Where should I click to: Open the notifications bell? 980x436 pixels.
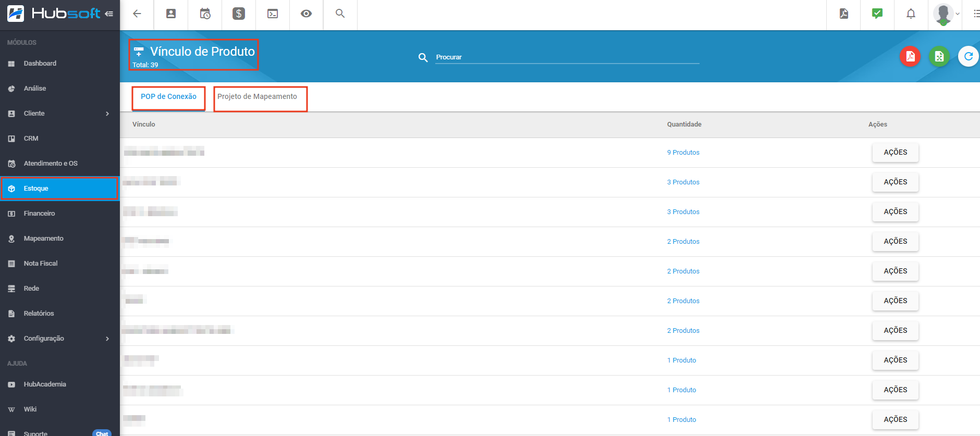coord(911,14)
